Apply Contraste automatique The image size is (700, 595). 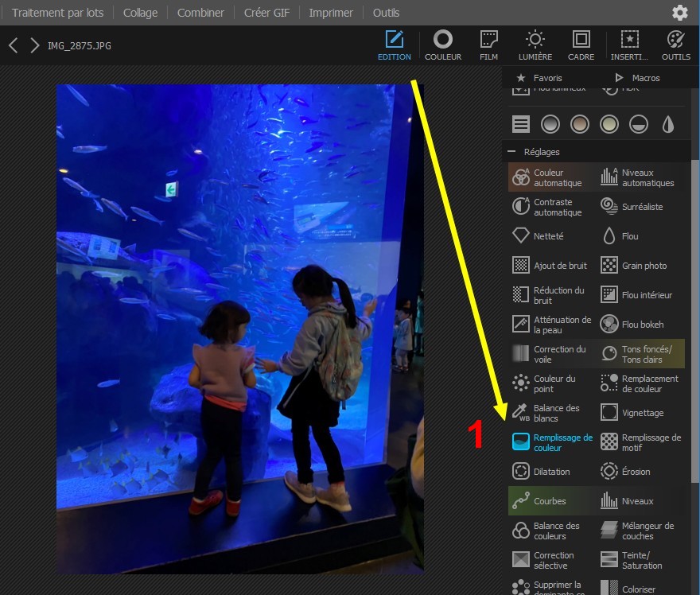coord(551,207)
